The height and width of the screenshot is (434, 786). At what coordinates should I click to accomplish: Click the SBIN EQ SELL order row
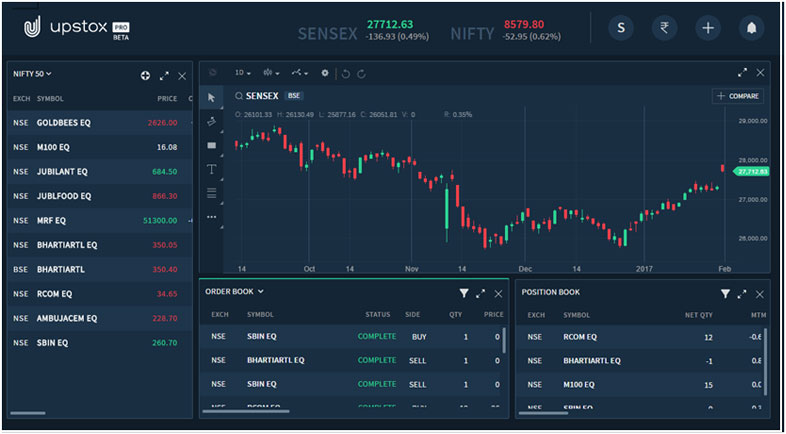pyautogui.click(x=350, y=384)
